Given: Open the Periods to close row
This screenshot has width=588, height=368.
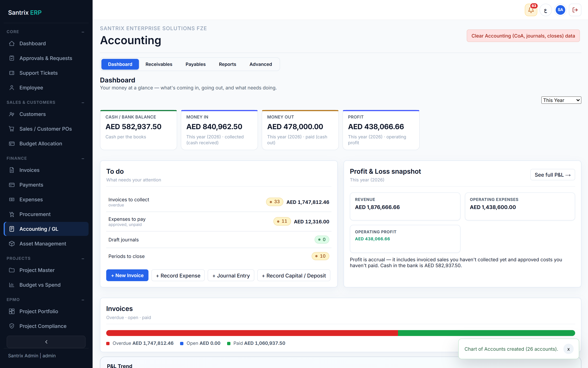Looking at the screenshot, I should pyautogui.click(x=219, y=256).
